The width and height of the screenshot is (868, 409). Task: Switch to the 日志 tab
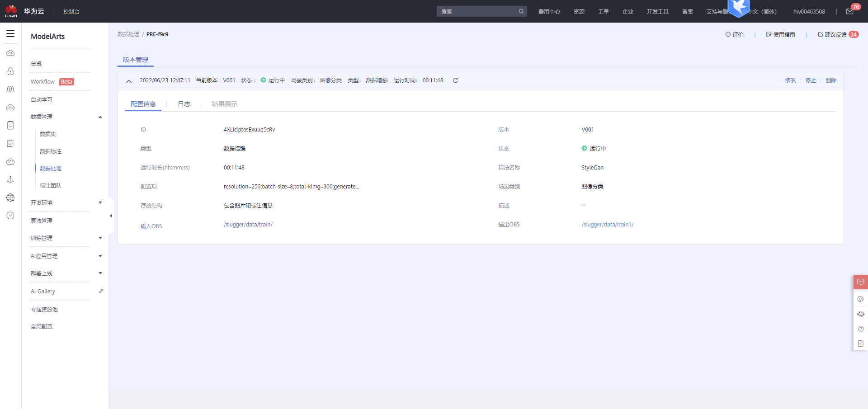[x=184, y=104]
